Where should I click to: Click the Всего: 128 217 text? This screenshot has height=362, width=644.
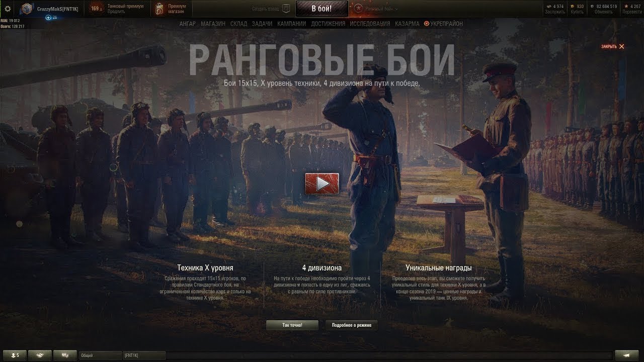coord(13,26)
